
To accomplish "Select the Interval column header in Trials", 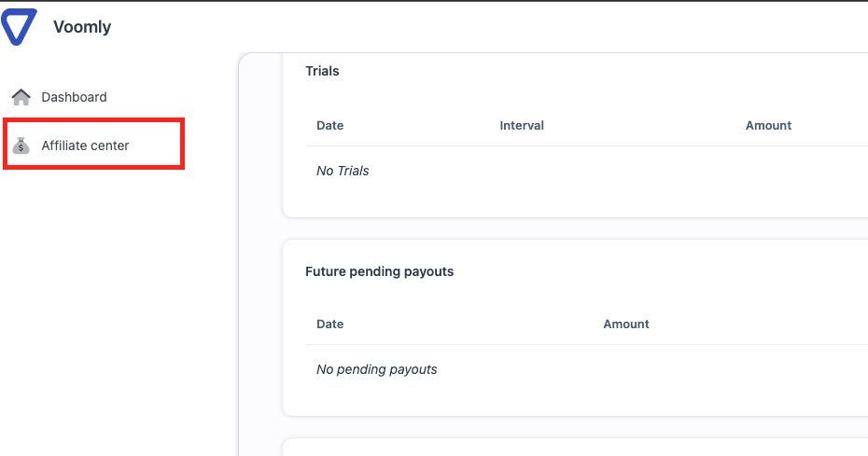I will [x=522, y=126].
